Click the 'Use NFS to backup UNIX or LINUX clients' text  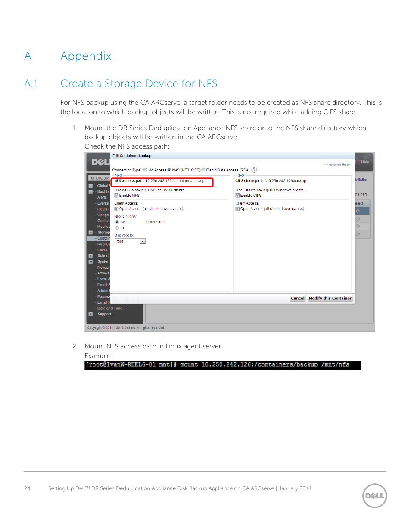(x=149, y=190)
